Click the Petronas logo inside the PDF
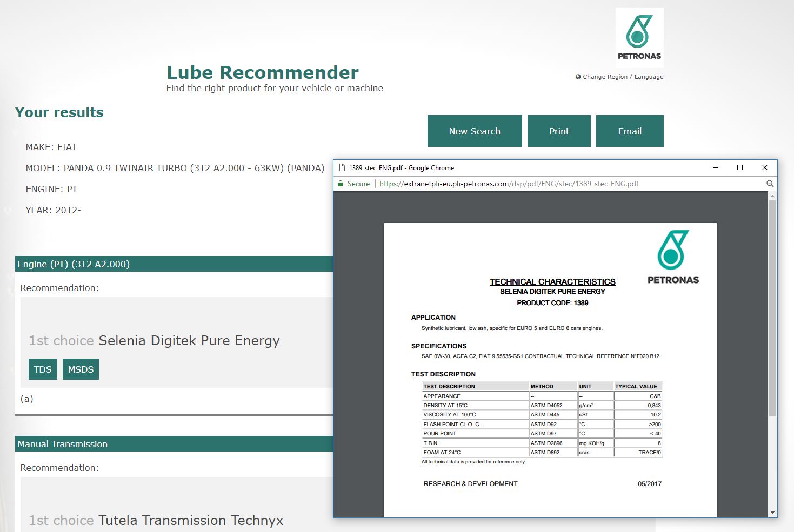794x532 pixels. pos(673,257)
